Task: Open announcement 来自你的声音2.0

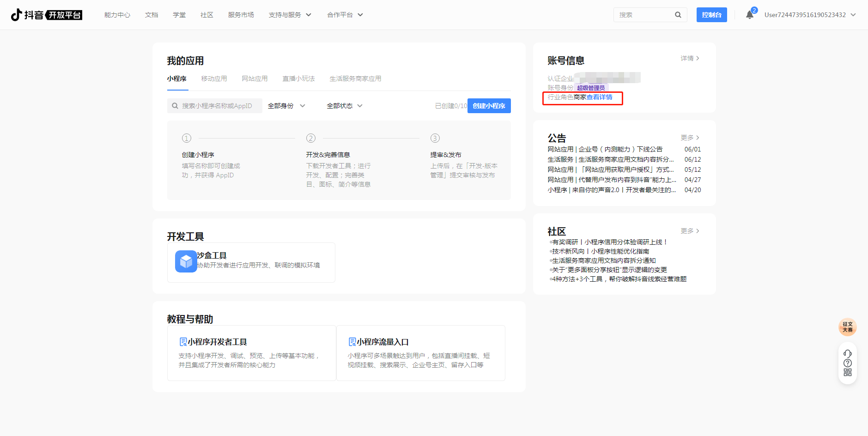Action: [x=612, y=190]
